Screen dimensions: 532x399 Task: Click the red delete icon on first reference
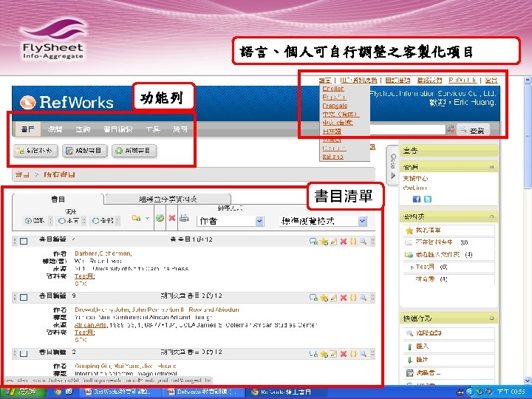pyautogui.click(x=344, y=241)
